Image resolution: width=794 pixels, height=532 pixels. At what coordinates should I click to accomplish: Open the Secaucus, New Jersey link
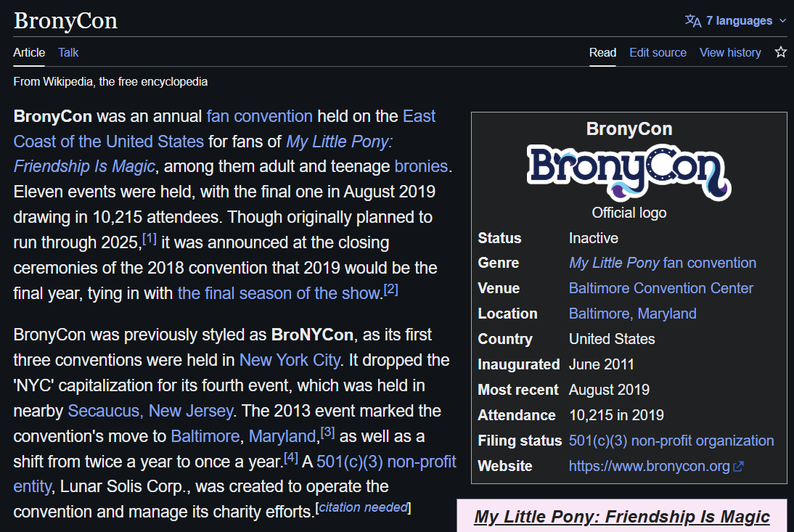click(150, 411)
